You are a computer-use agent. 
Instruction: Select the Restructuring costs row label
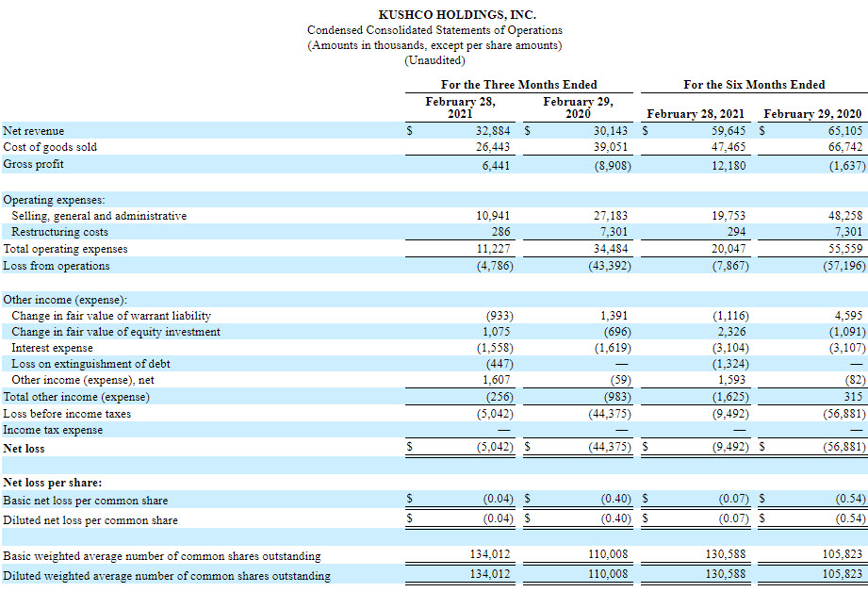click(59, 232)
